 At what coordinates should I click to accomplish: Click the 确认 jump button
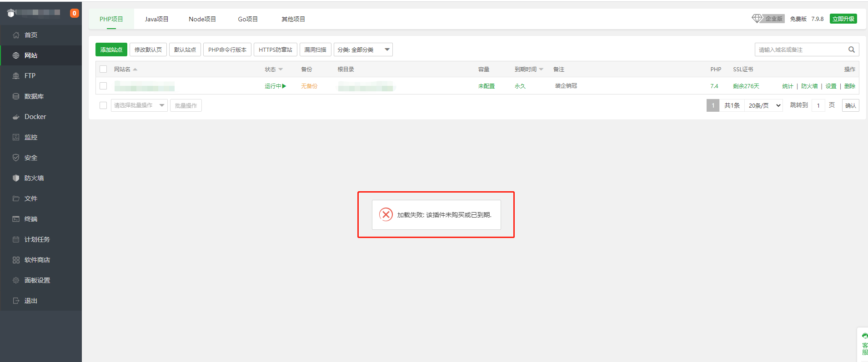point(851,105)
